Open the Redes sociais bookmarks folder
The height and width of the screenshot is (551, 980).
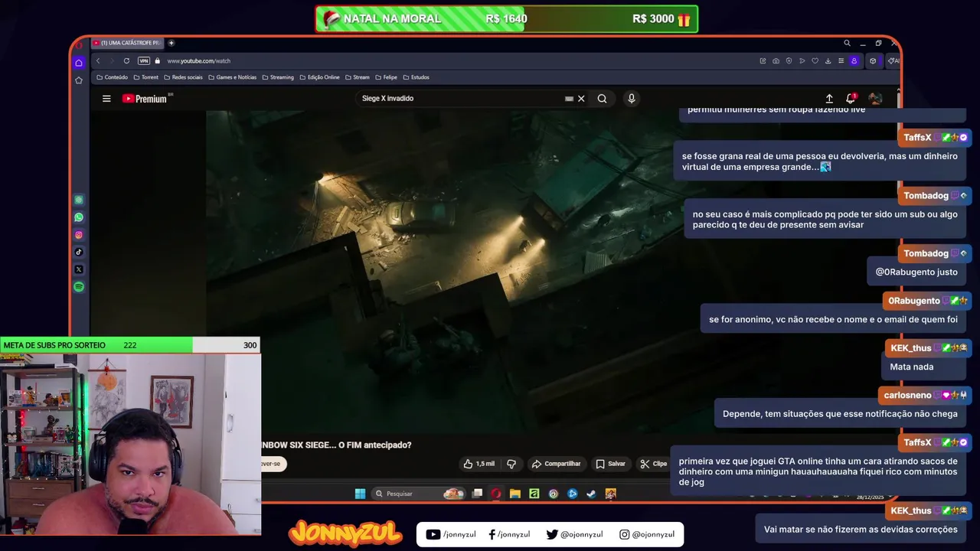point(183,77)
